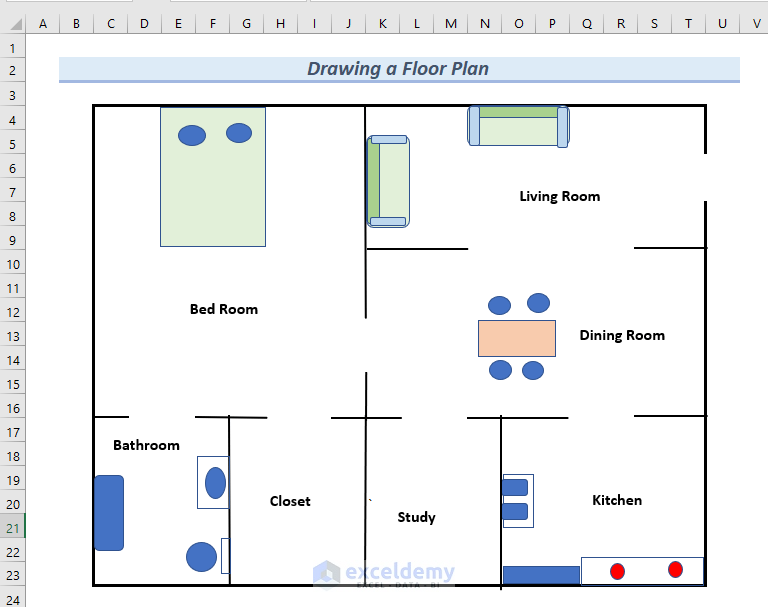
Task: Select the round toilet circle shape
Action: (x=201, y=557)
